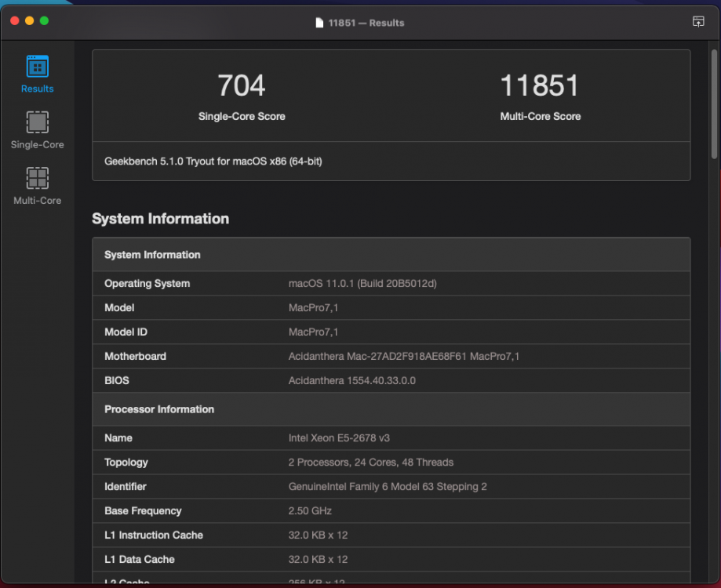
Task: Minimize the window with the yellow button
Action: (x=30, y=20)
